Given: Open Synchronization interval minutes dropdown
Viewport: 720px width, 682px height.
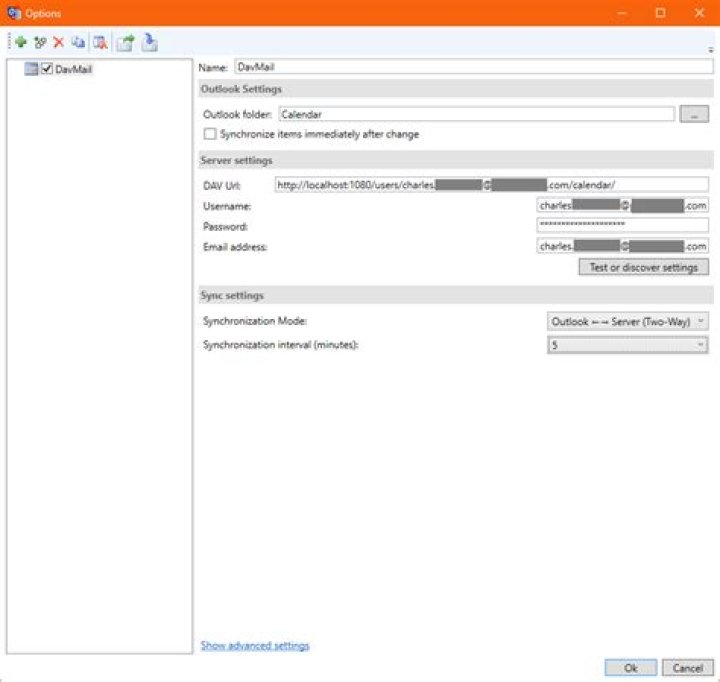Looking at the screenshot, I should 627,345.
